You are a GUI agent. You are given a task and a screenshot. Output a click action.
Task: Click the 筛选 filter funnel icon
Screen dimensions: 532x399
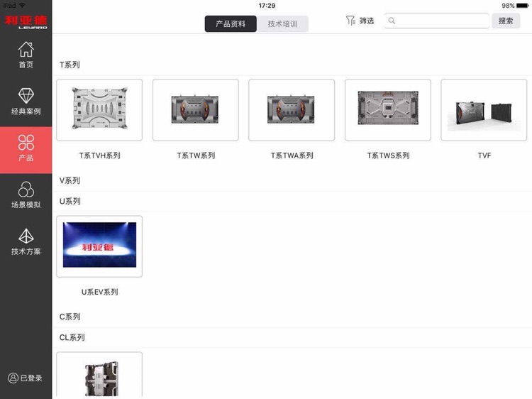click(x=350, y=21)
